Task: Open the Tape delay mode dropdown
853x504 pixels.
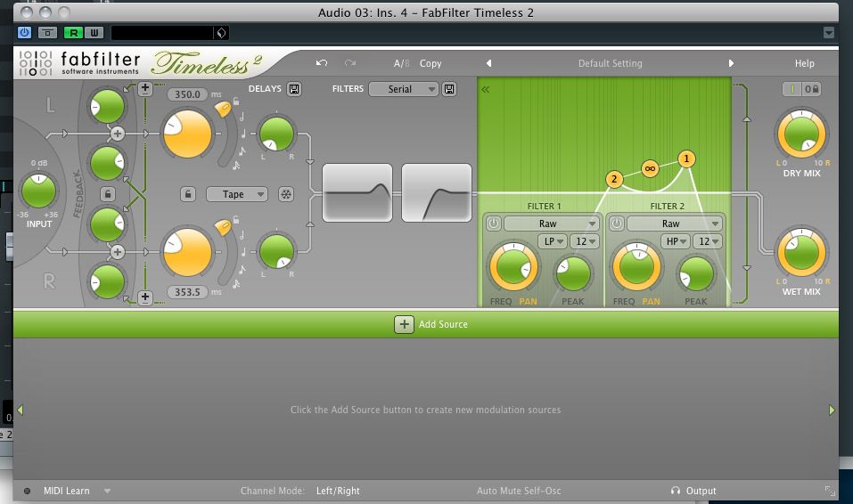Action: tap(236, 194)
